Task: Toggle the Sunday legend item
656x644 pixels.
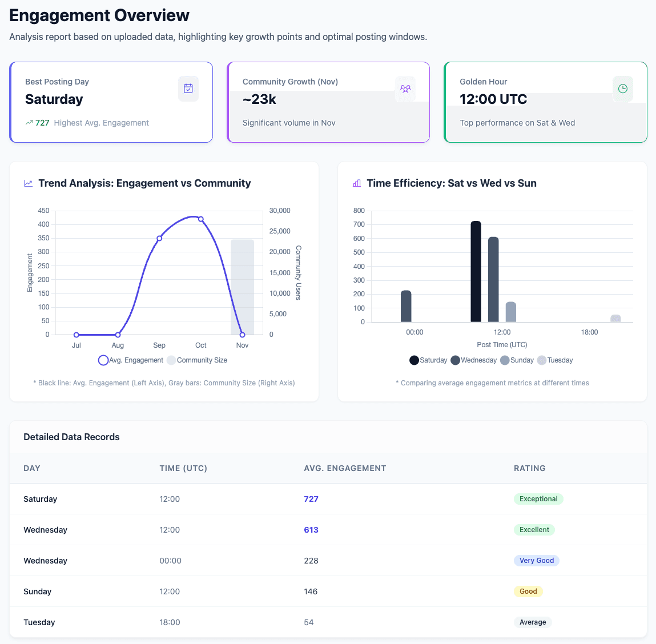Action: point(517,360)
